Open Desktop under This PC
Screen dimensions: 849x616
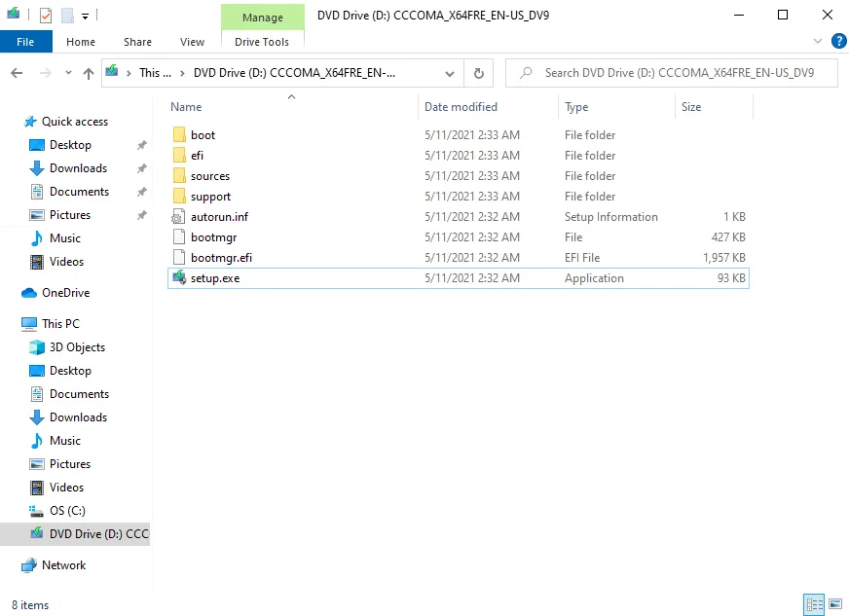point(70,370)
